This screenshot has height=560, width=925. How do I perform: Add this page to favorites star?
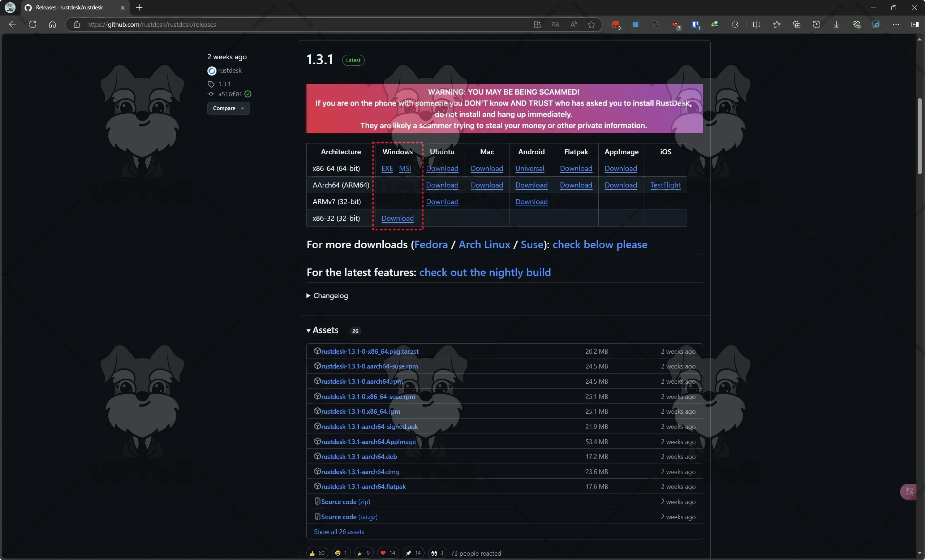point(591,25)
